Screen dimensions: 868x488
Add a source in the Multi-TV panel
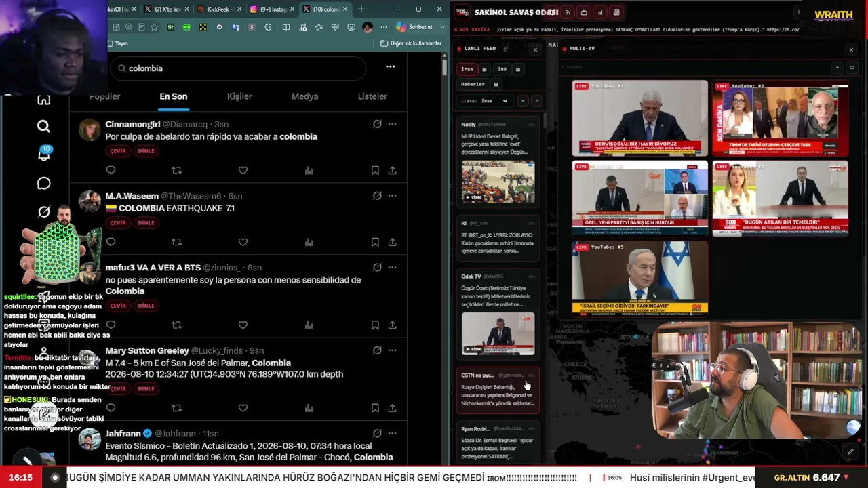point(837,68)
